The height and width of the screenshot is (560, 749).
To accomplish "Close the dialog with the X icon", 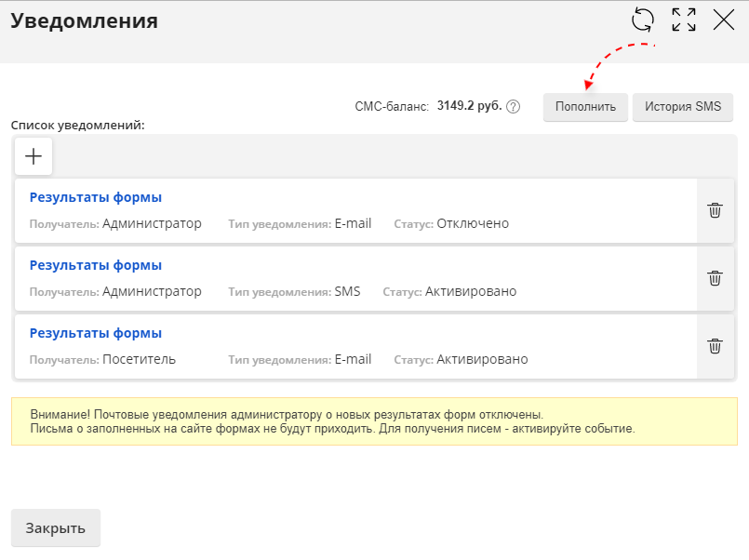I will (724, 20).
